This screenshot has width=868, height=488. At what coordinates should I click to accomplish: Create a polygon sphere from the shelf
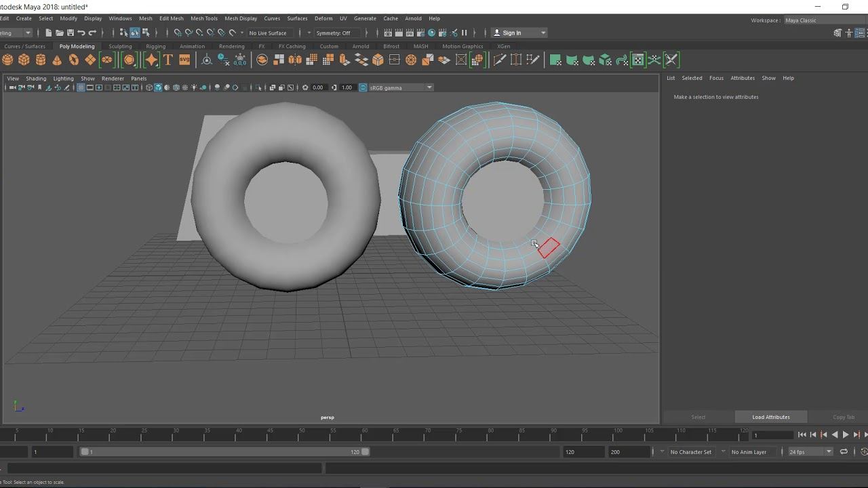click(x=7, y=60)
